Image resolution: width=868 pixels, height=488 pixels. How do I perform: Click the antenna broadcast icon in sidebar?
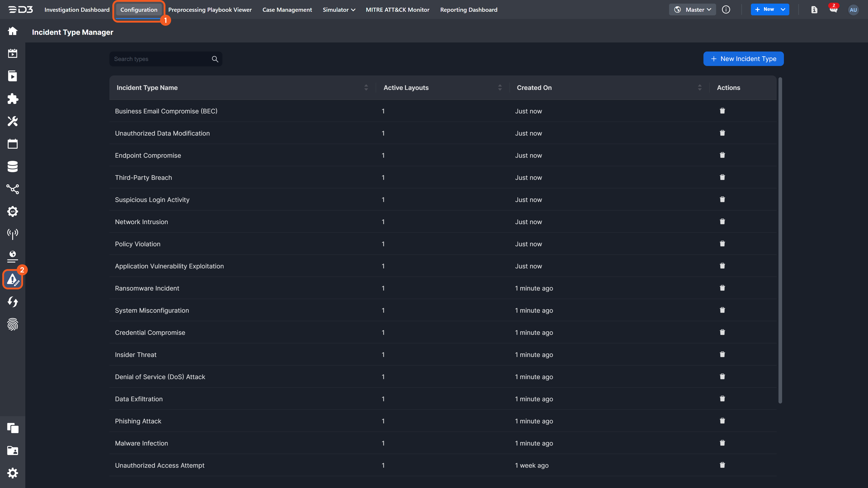(12, 234)
